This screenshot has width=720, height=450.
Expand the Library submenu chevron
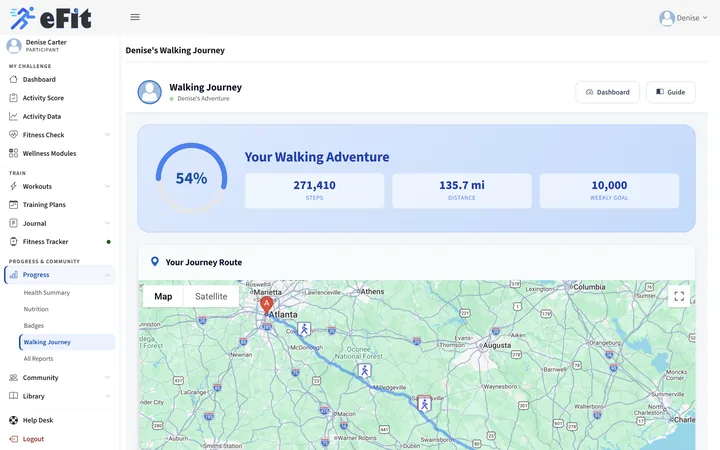pos(107,396)
